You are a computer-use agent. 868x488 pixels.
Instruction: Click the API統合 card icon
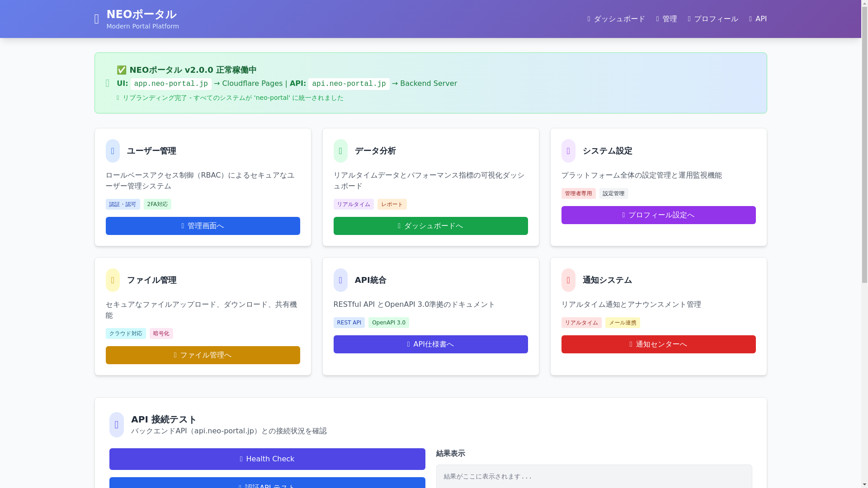(x=340, y=280)
